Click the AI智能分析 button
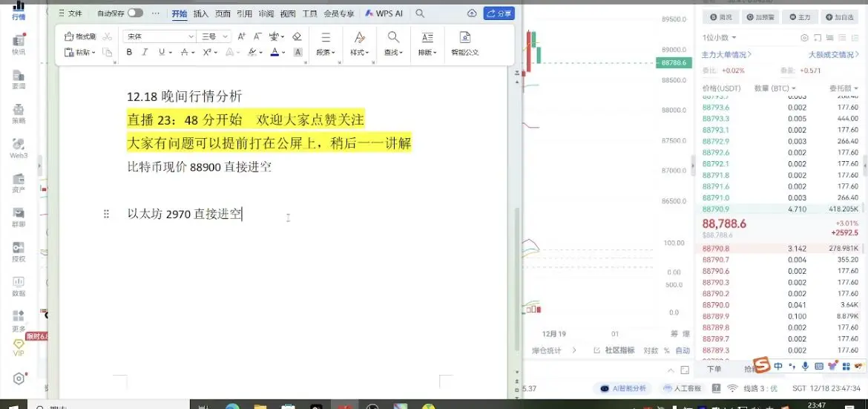868x409 pixels. [x=623, y=388]
